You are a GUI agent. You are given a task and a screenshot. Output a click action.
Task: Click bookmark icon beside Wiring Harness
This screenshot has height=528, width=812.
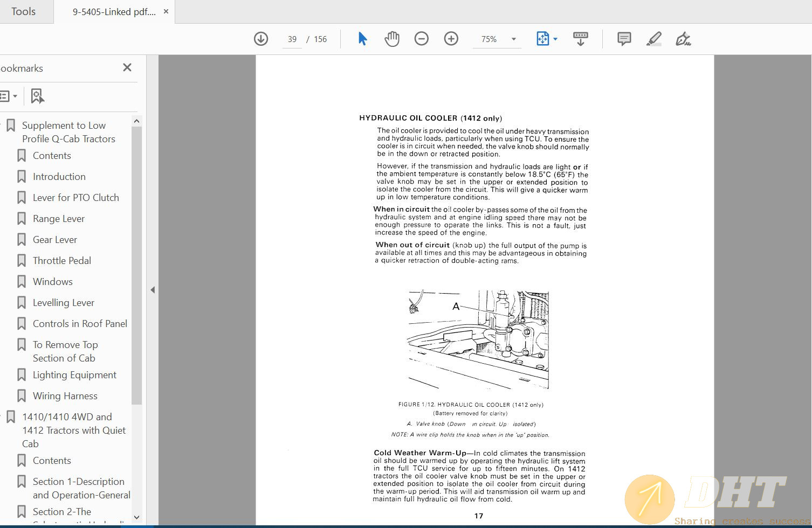(x=22, y=396)
